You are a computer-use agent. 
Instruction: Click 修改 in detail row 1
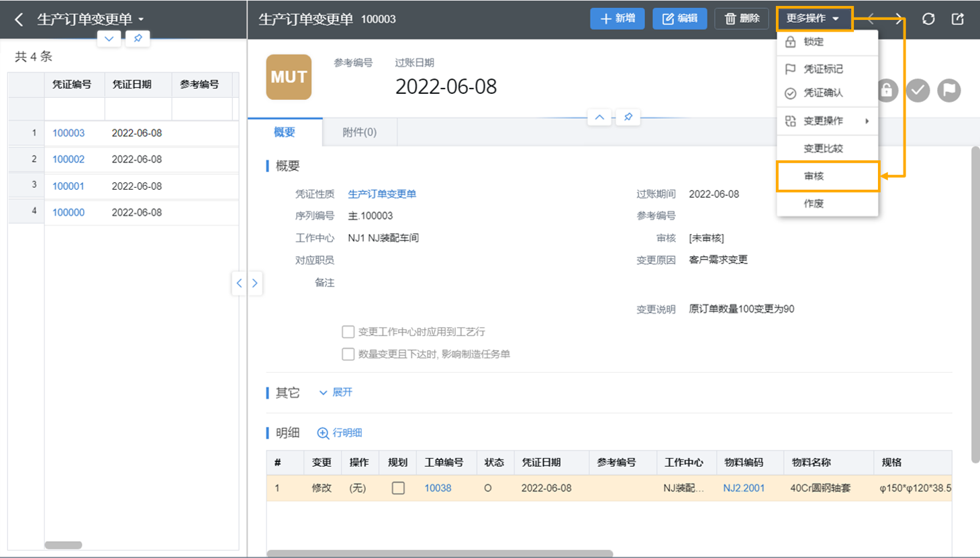(322, 488)
